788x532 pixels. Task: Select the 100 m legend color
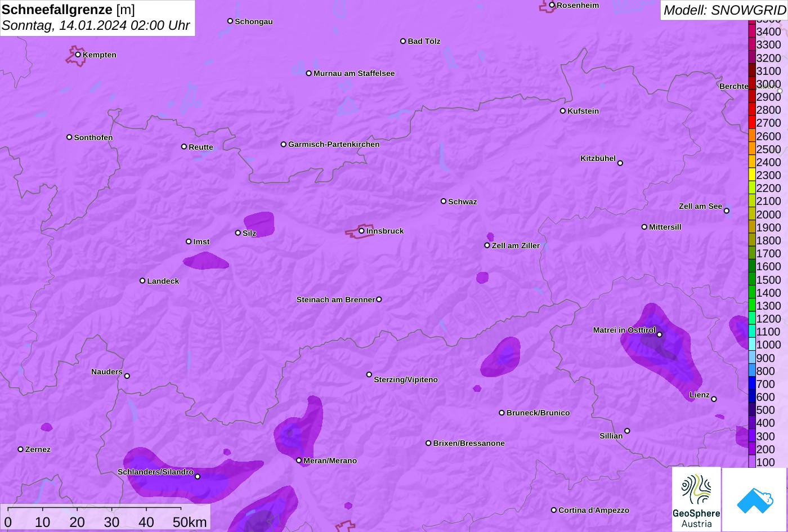pyautogui.click(x=752, y=462)
